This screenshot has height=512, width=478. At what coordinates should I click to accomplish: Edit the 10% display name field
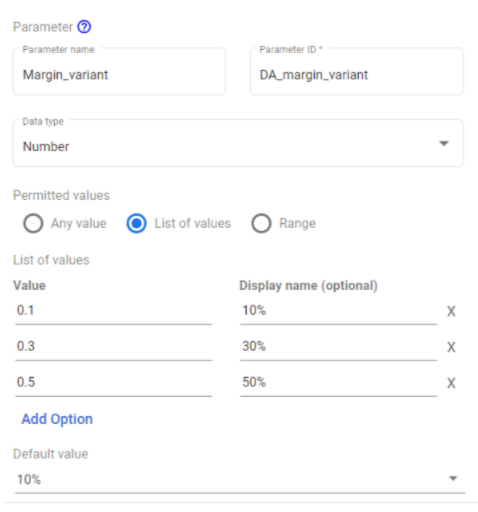coord(338,311)
